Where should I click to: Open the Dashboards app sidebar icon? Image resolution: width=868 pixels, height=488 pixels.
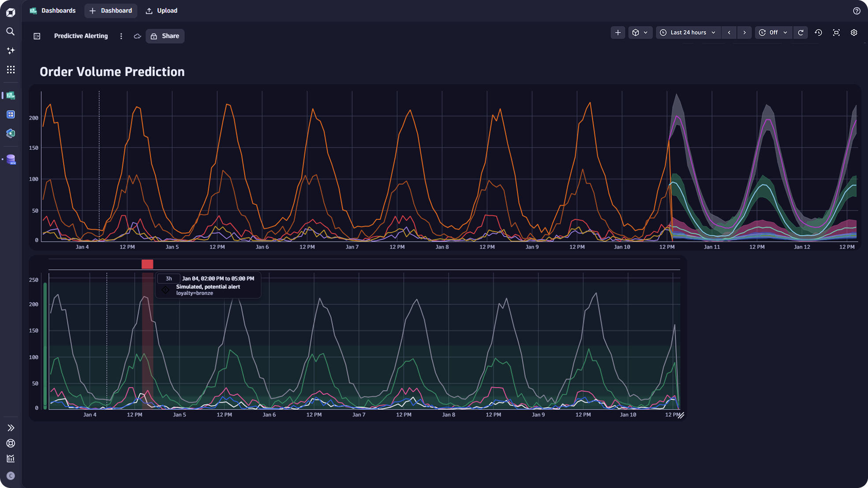[11, 95]
